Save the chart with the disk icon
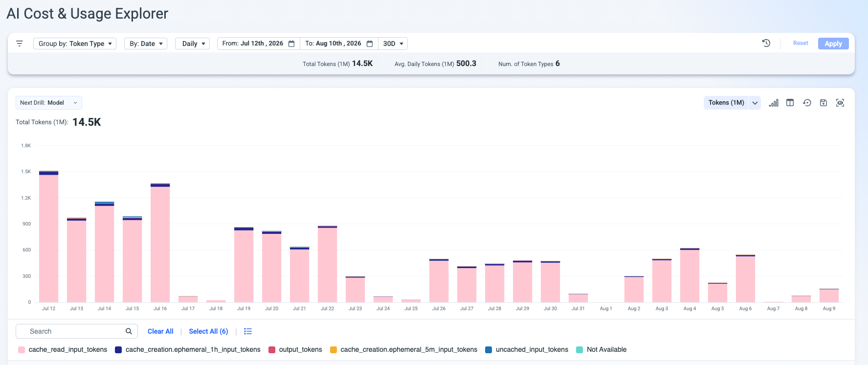This screenshot has height=365, width=868. pos(823,103)
